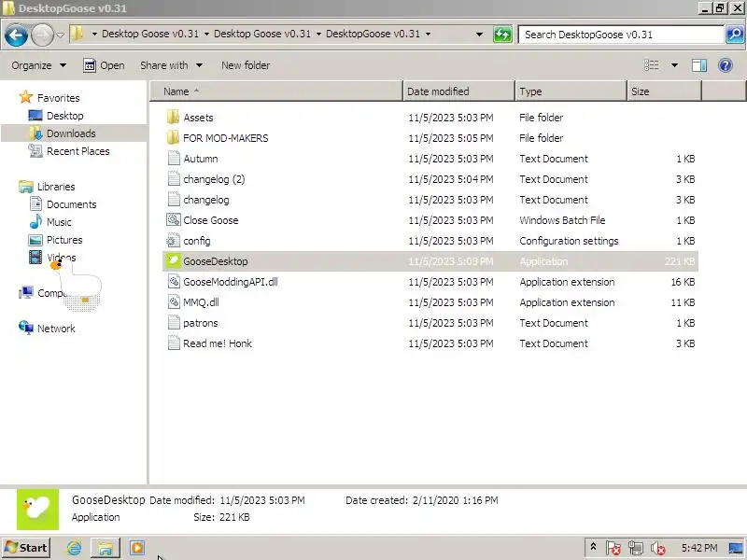Click the New folder button
This screenshot has width=747, height=560.
(x=246, y=65)
